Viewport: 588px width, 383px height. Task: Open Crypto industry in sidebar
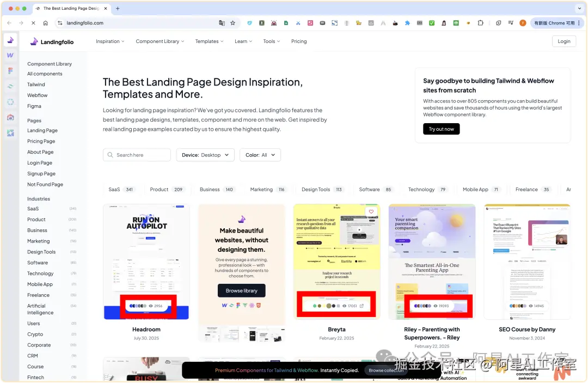coord(35,334)
